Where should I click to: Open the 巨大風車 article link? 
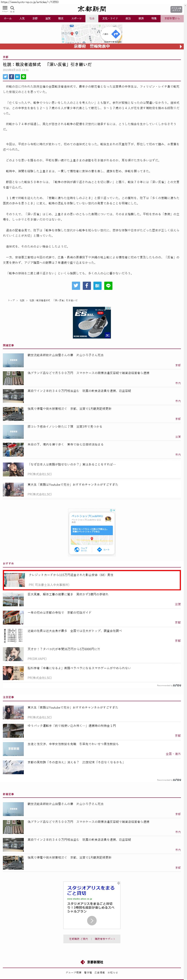pyautogui.click(x=68, y=594)
